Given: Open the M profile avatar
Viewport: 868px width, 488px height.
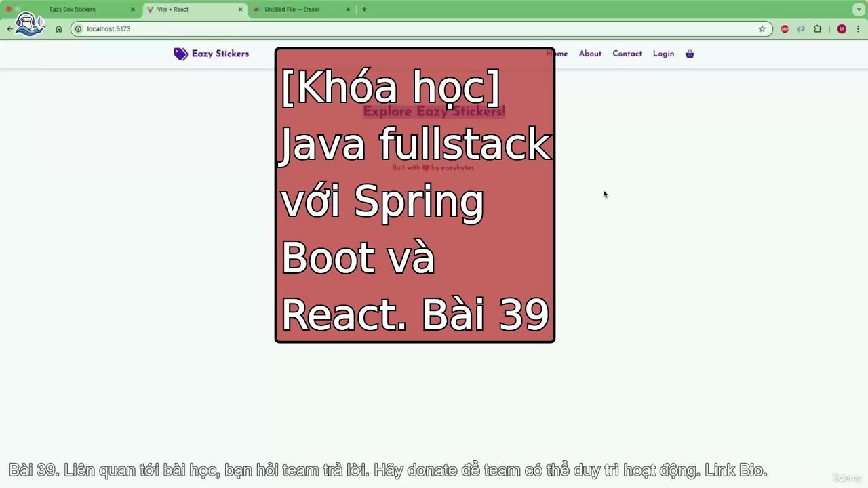Looking at the screenshot, I should pos(842,29).
